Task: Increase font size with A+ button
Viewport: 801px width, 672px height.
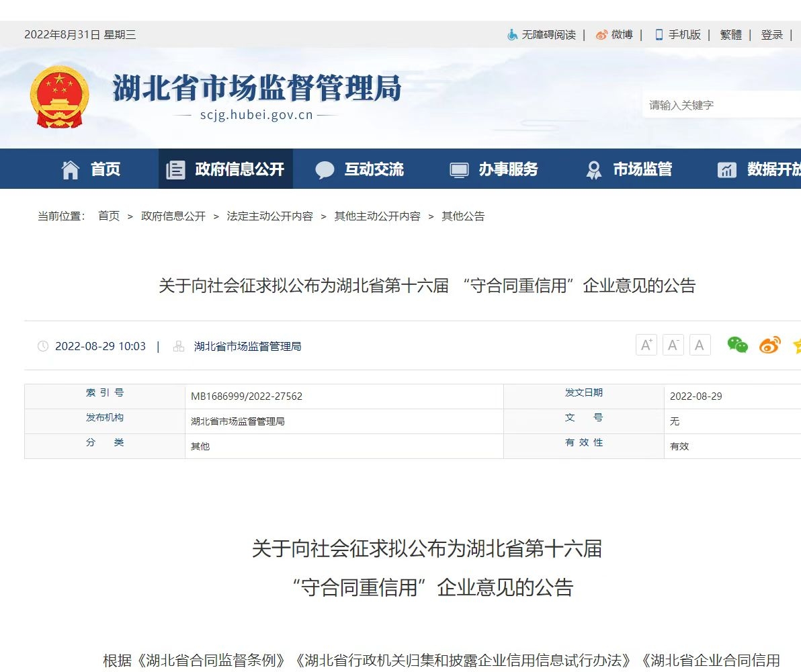Action: (646, 345)
